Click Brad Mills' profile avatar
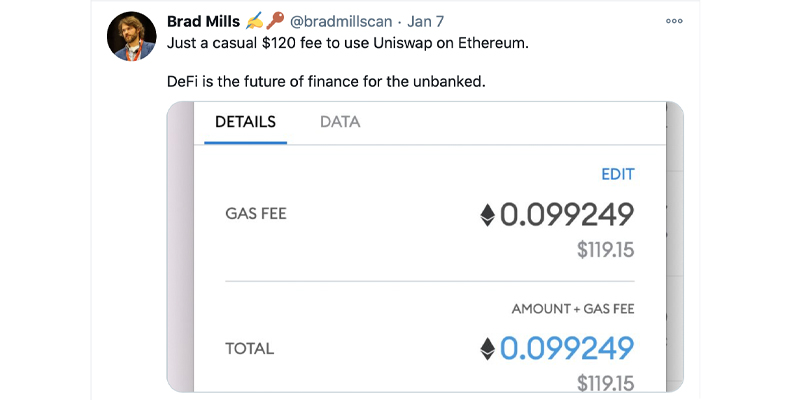800x400 pixels. tap(131, 38)
